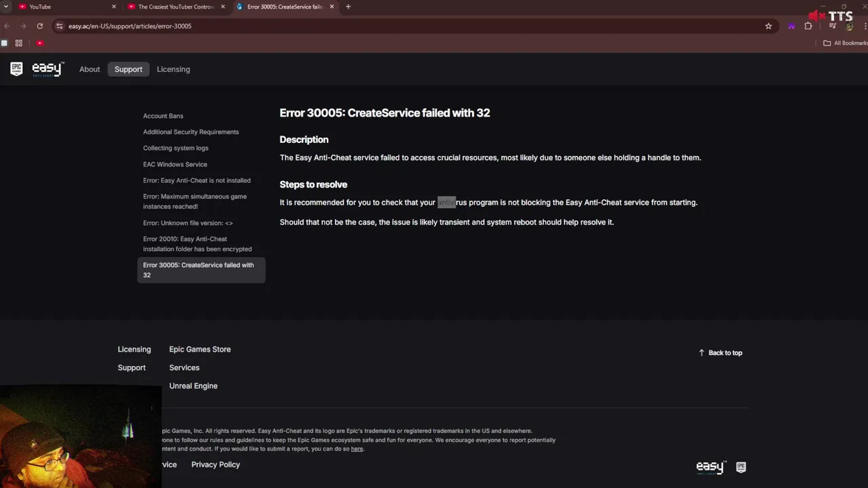Screen dimensions: 868x488
Task: Open the All Bookmarks folder
Action: [845, 43]
